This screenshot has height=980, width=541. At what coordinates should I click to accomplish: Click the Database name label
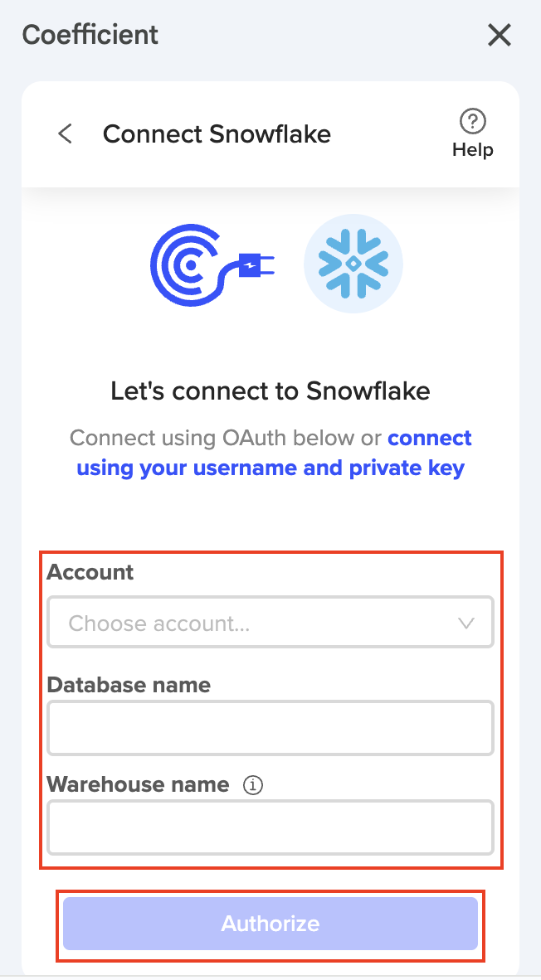(129, 685)
